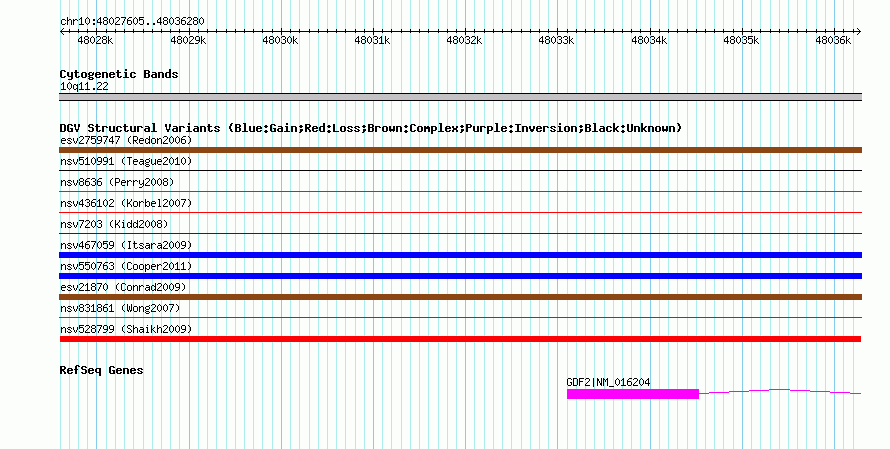Click the blue nsv467059 gain variant bar

click(460, 255)
